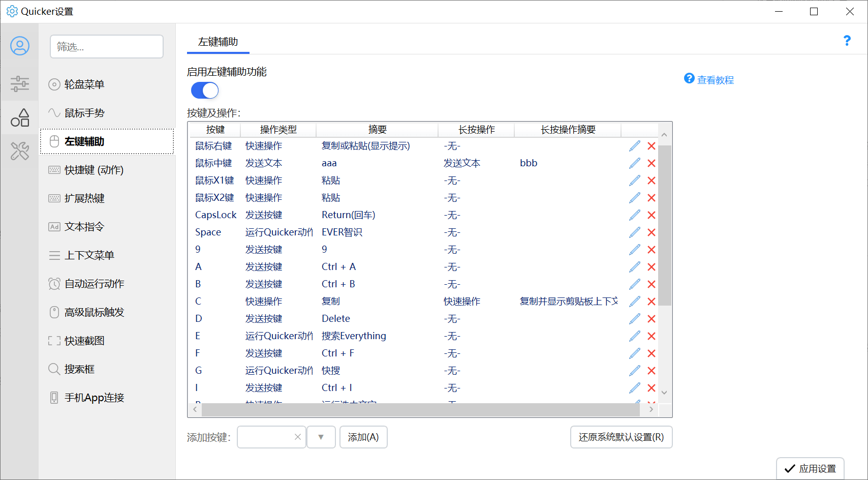Edit the key E row pencil icon
868x480 pixels.
(635, 336)
